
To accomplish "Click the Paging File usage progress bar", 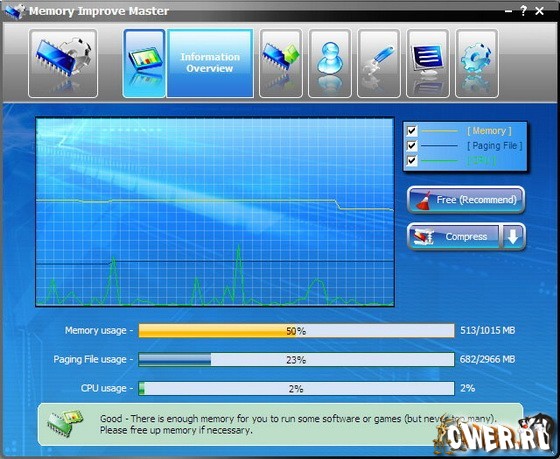I will (x=296, y=359).
